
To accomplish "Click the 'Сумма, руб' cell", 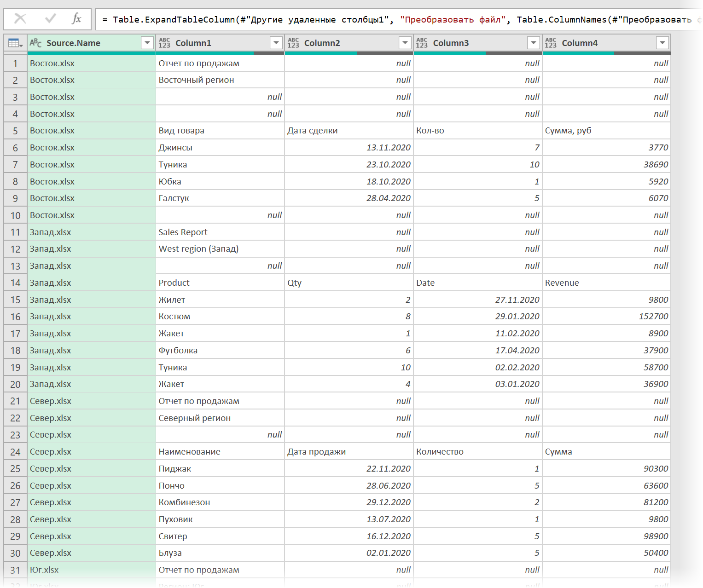I will pyautogui.click(x=606, y=131).
